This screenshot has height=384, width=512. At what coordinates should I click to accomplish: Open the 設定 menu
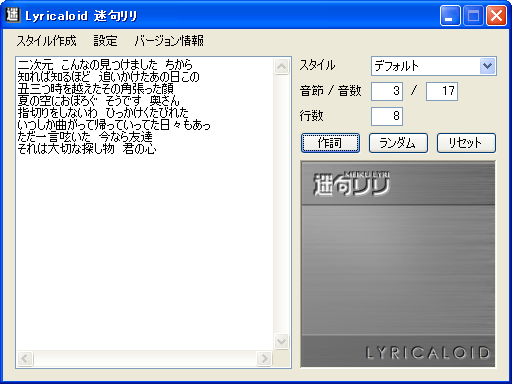[x=105, y=41]
